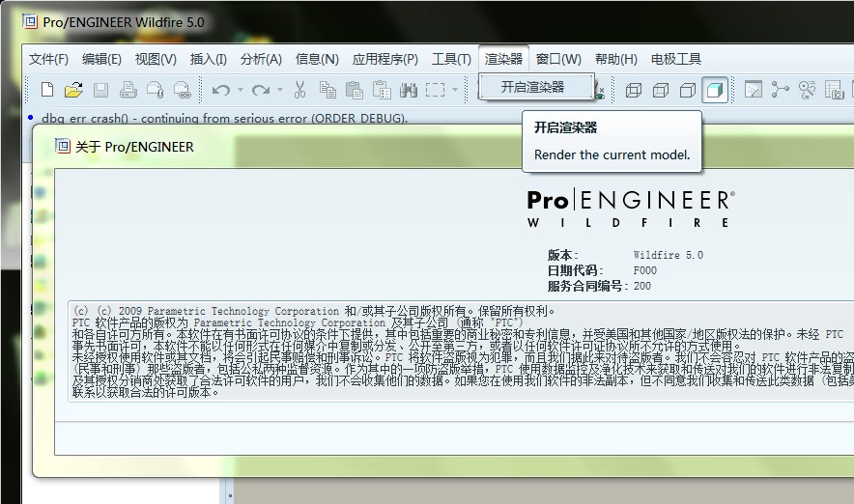Click the sketch window icon after the shading button

pos(754,89)
